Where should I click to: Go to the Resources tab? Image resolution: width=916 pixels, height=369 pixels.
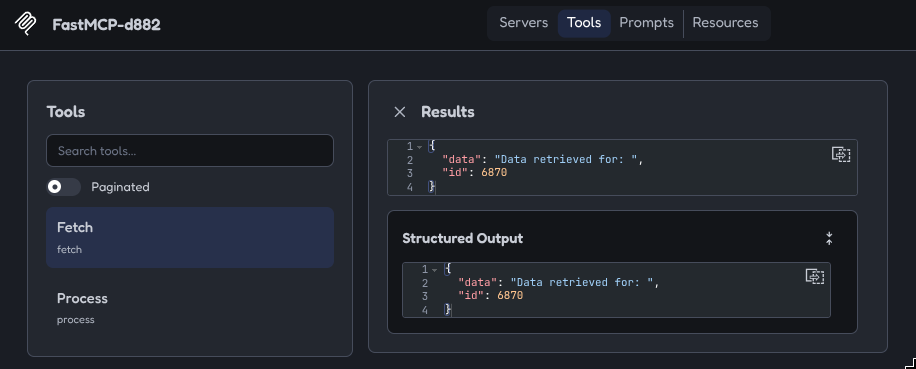725,23
